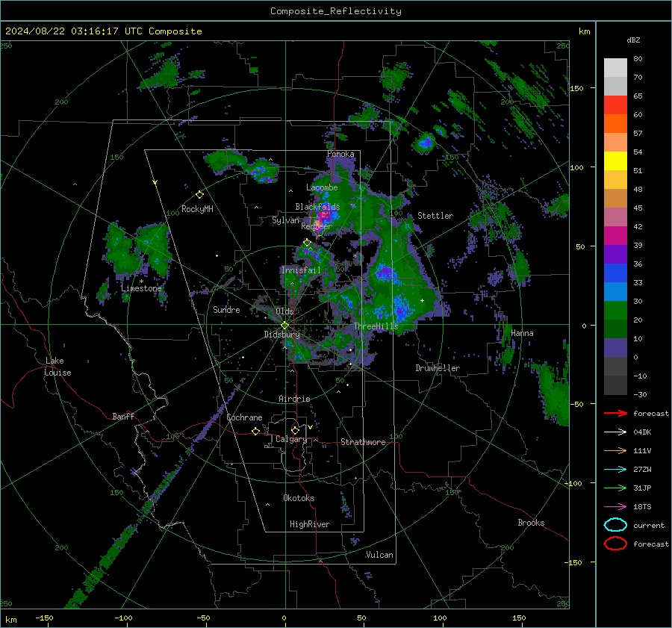
Task: Click the Strathmore town label
Action: point(363,442)
